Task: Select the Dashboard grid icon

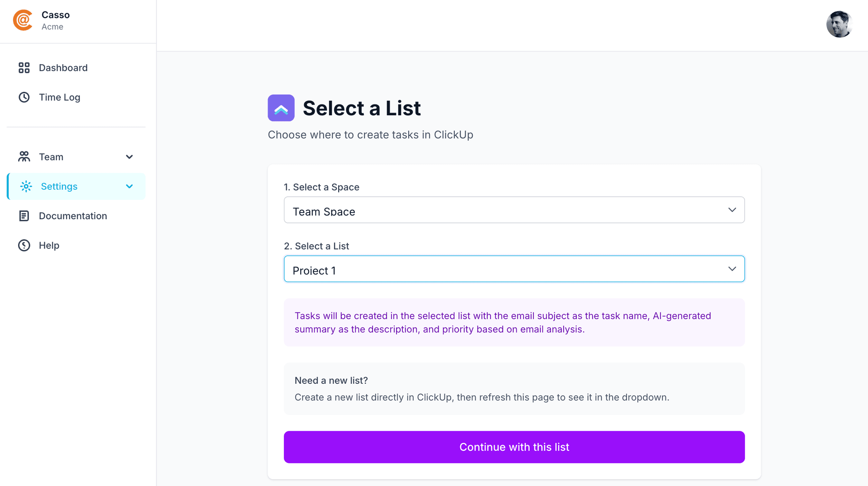Action: click(x=24, y=68)
